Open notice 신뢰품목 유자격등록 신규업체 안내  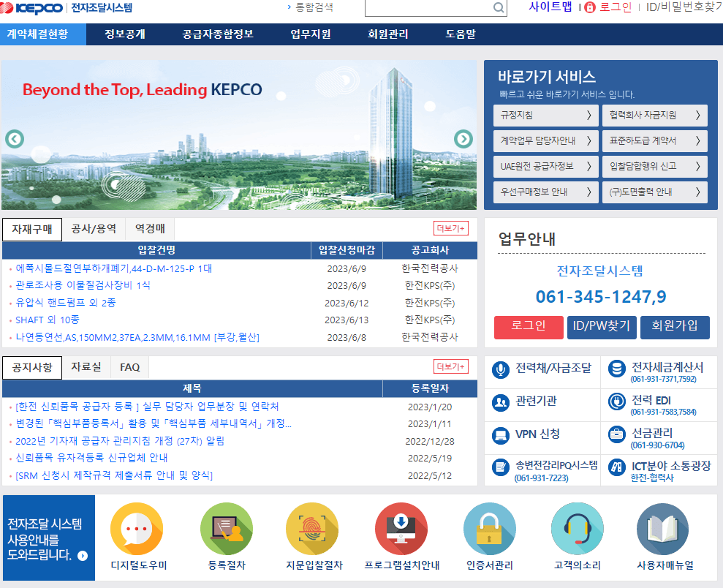pyautogui.click(x=92, y=459)
